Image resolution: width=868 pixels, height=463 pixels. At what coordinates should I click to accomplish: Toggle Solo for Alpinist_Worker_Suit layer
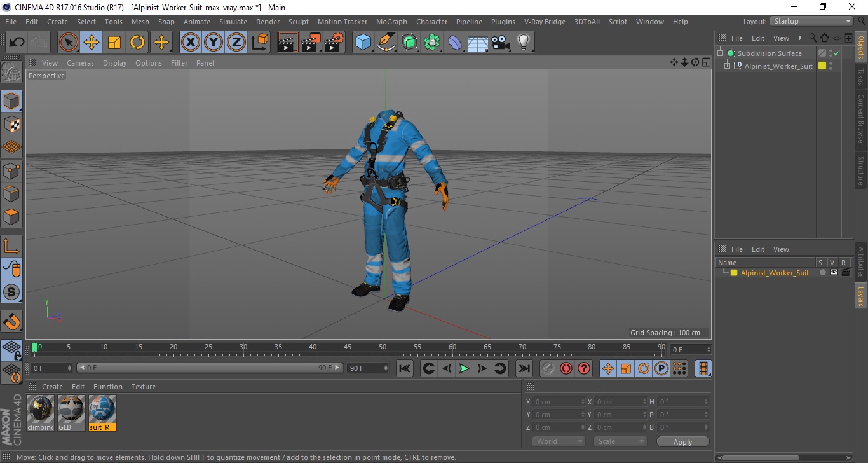822,272
